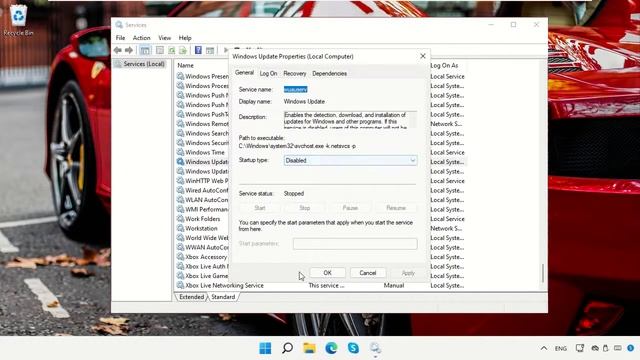Open the File menu
This screenshot has width=640, height=360.
120,38
